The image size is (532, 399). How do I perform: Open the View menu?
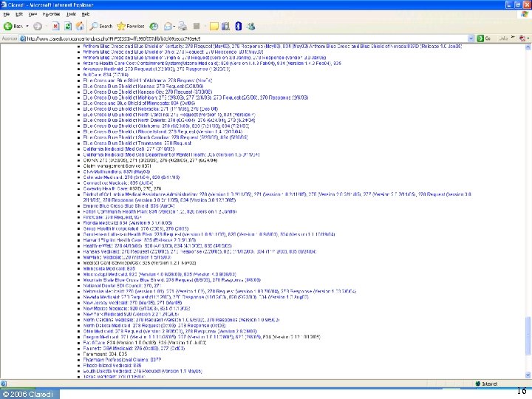tap(33, 14)
